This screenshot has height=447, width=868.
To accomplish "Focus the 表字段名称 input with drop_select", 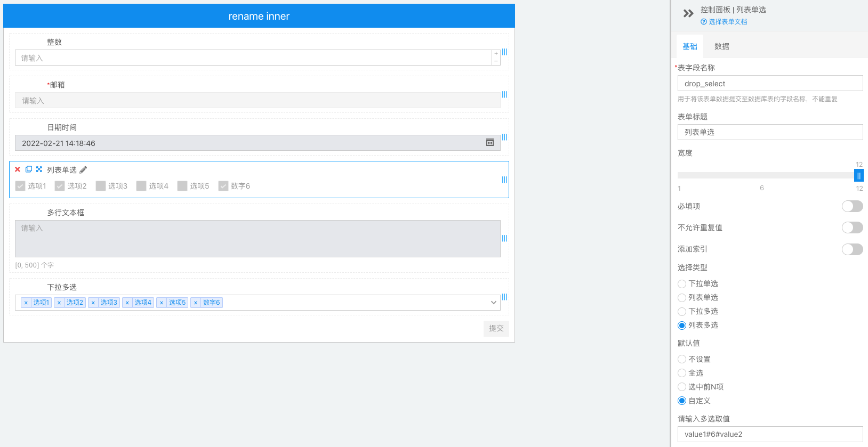I will (770, 84).
